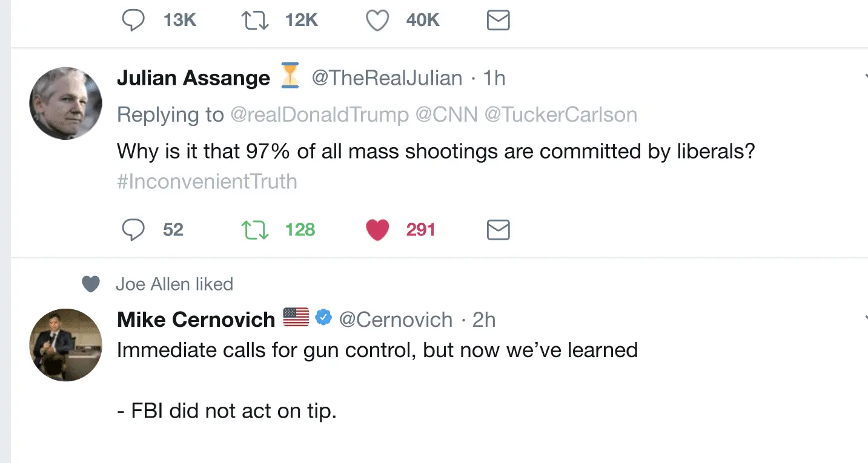Open Mike Cernovich profile picture
This screenshot has width=868, height=463.
(65, 345)
